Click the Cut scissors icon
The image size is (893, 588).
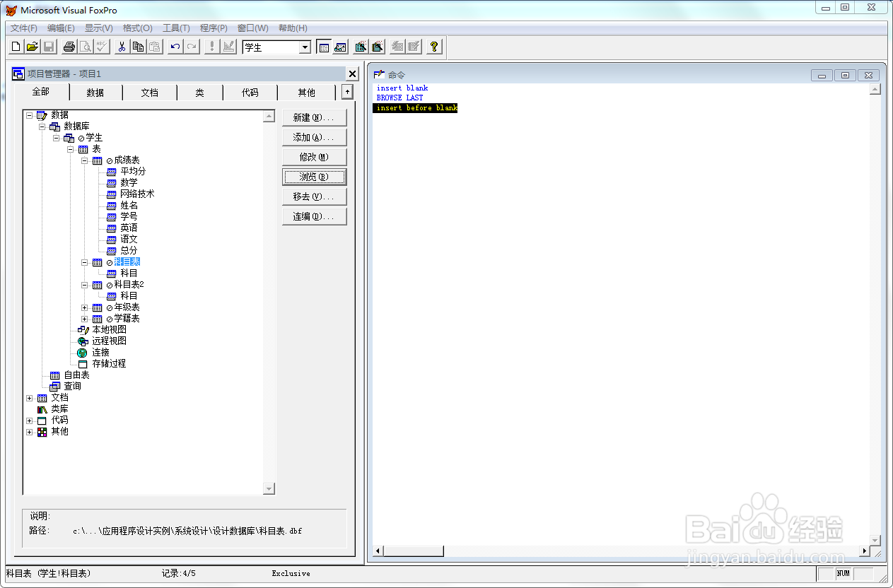[122, 47]
